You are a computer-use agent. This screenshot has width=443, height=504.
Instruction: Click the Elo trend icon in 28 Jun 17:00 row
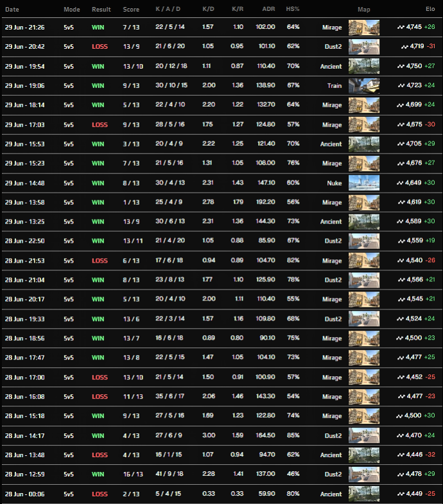point(401,378)
